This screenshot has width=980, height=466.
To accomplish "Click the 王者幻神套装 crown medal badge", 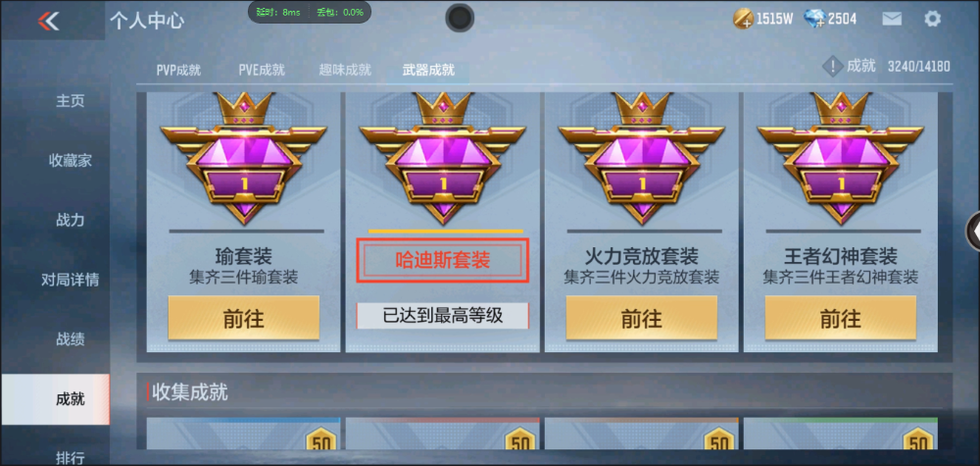I will pos(840,158).
